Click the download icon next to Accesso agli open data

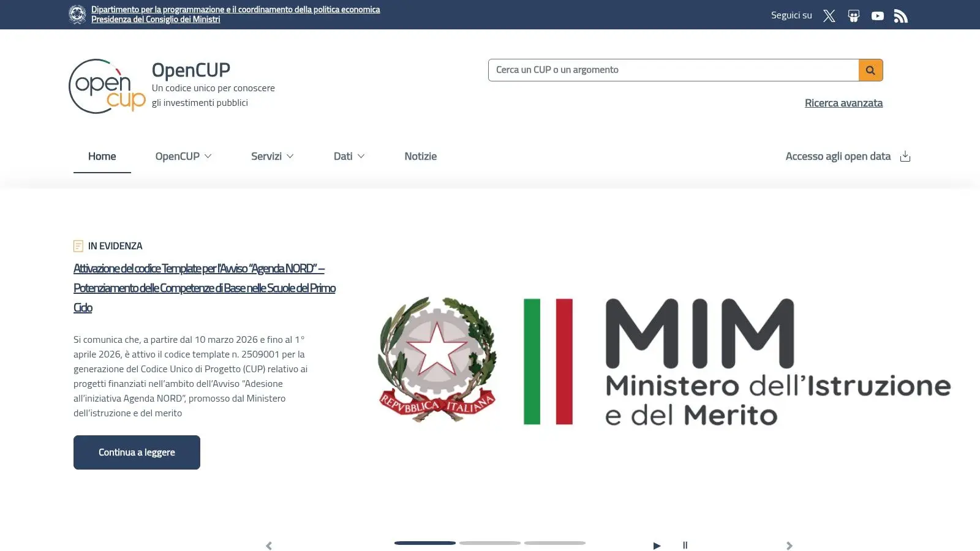(905, 156)
